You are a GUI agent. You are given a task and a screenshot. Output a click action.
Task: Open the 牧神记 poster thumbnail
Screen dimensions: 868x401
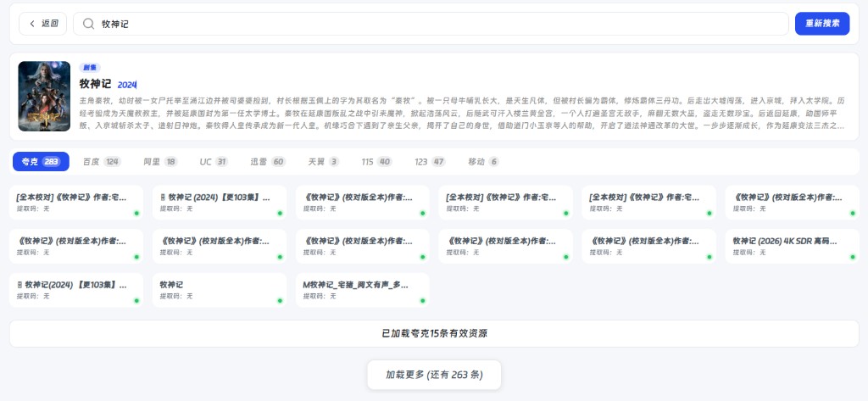click(44, 97)
